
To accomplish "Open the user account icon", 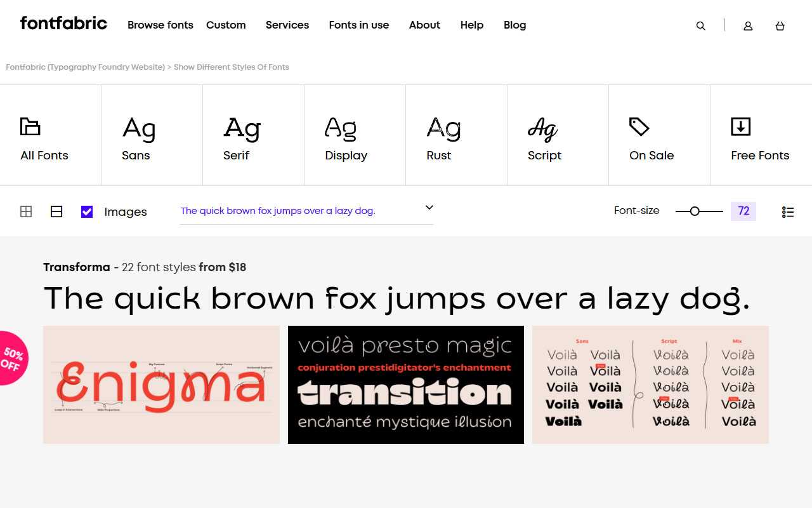I will click(x=748, y=26).
